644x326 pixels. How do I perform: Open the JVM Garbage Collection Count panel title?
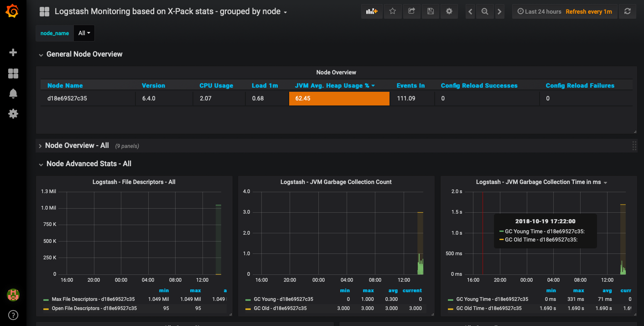point(336,182)
